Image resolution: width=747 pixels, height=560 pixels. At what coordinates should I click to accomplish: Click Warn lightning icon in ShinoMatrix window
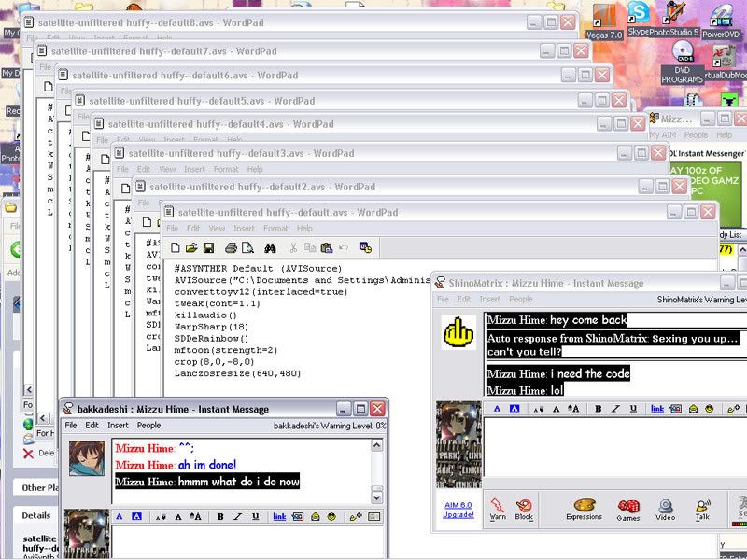click(498, 510)
